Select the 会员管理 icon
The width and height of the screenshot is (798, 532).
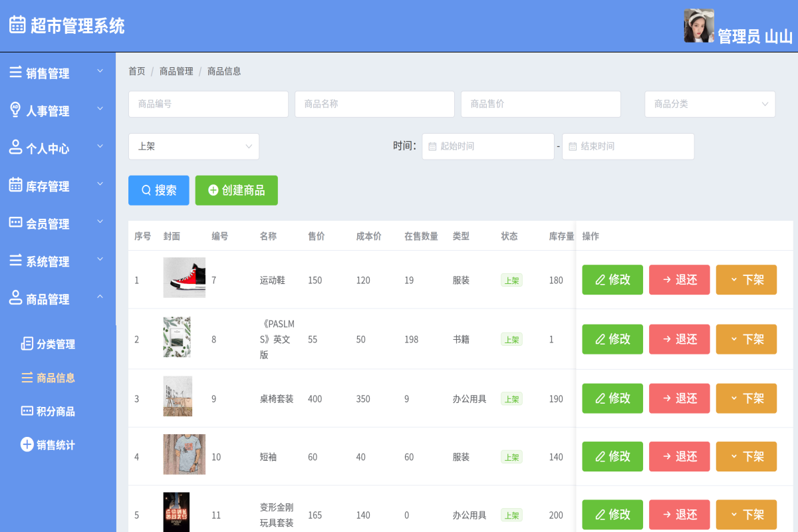click(15, 223)
